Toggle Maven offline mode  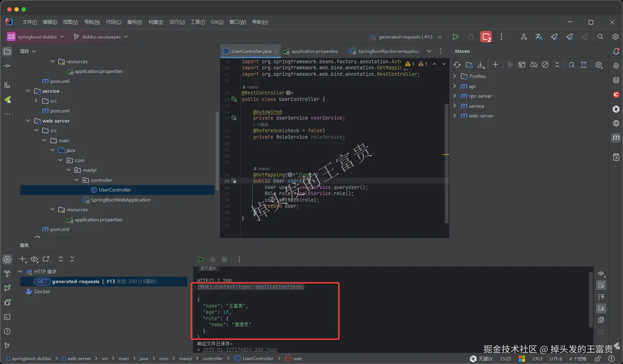coord(534,65)
